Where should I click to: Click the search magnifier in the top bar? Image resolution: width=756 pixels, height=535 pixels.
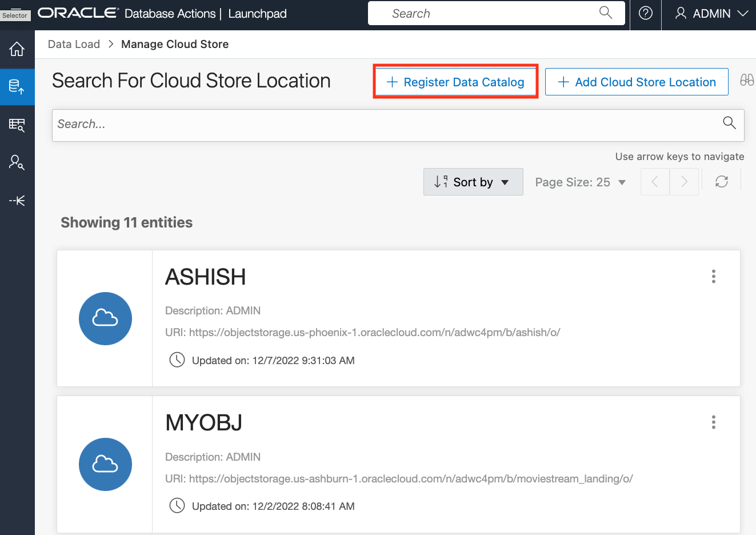tap(605, 13)
